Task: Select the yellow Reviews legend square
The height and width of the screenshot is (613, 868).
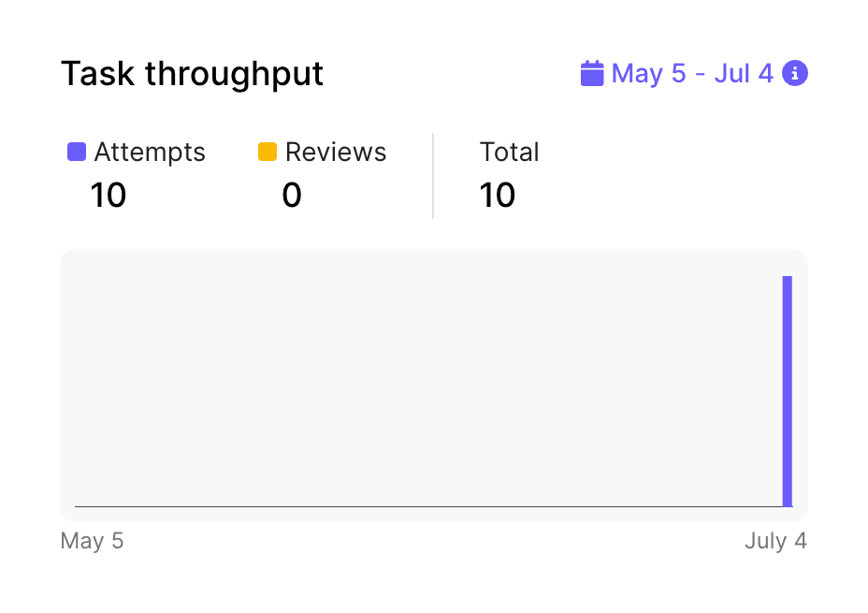Action: (267, 151)
